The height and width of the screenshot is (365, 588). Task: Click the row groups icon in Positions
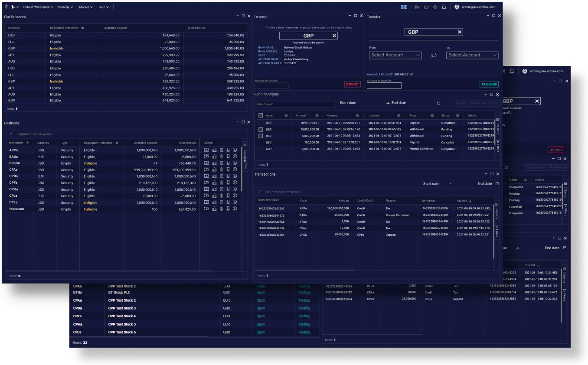[12, 134]
